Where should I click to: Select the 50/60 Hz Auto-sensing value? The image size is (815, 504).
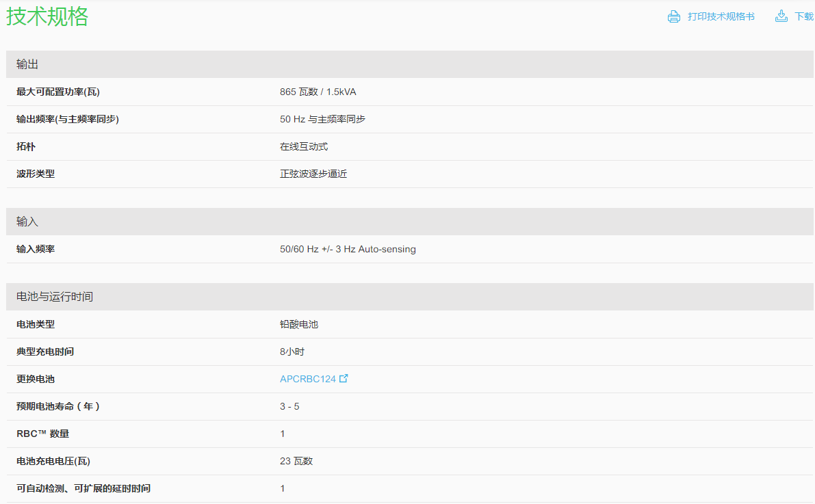click(x=347, y=249)
